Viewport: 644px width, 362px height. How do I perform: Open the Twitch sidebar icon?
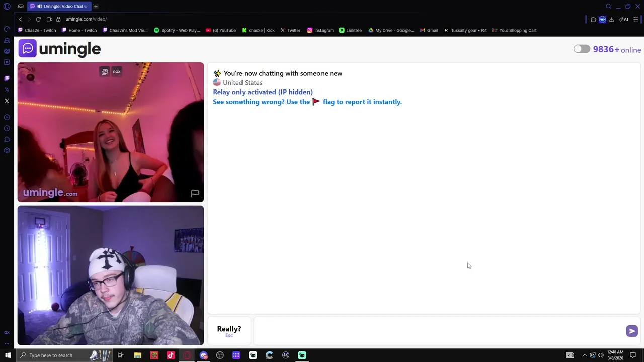click(x=7, y=78)
